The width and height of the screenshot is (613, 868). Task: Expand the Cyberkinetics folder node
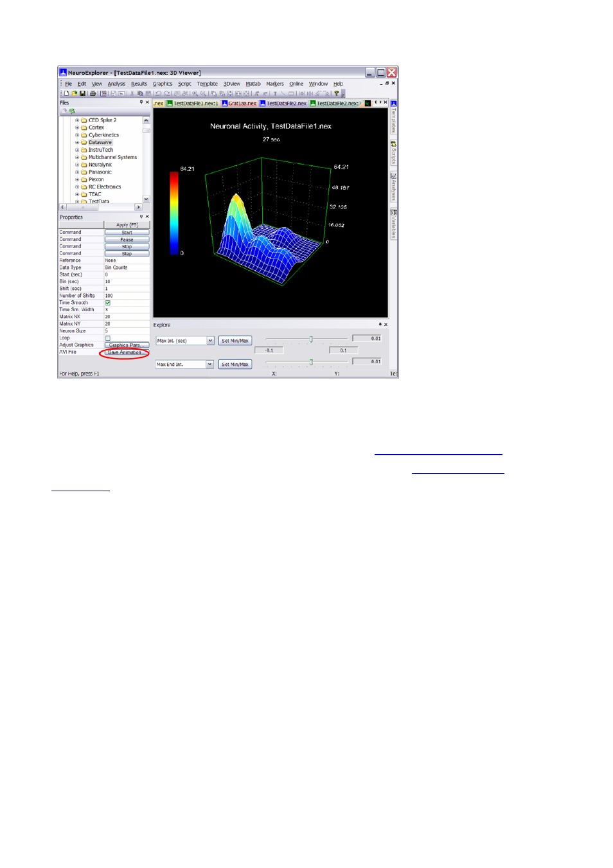tap(77, 135)
